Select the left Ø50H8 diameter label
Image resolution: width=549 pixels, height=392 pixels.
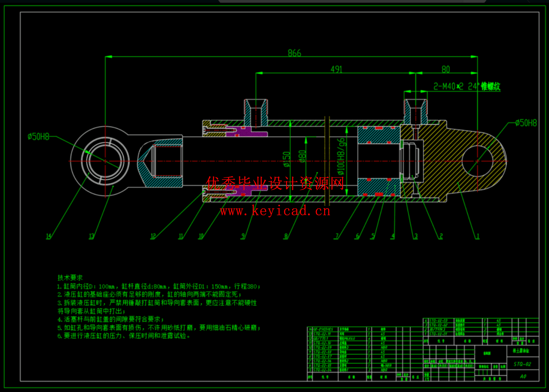[38, 136]
